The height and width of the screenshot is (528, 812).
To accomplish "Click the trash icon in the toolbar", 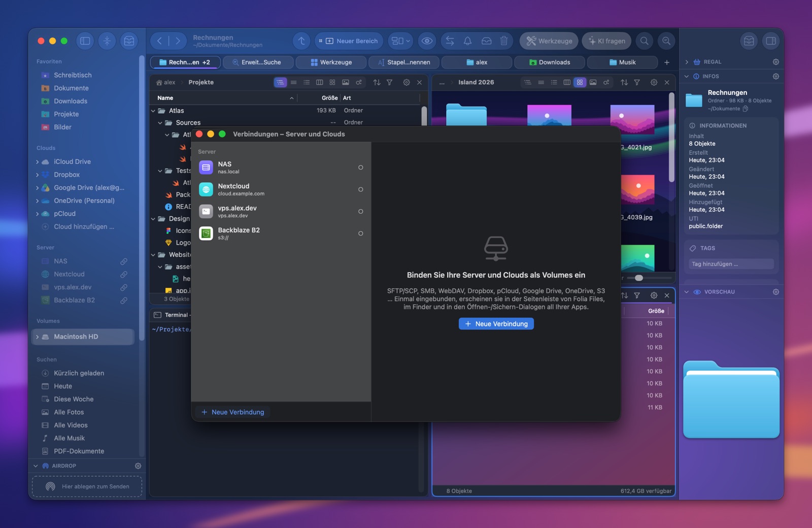I will point(504,41).
